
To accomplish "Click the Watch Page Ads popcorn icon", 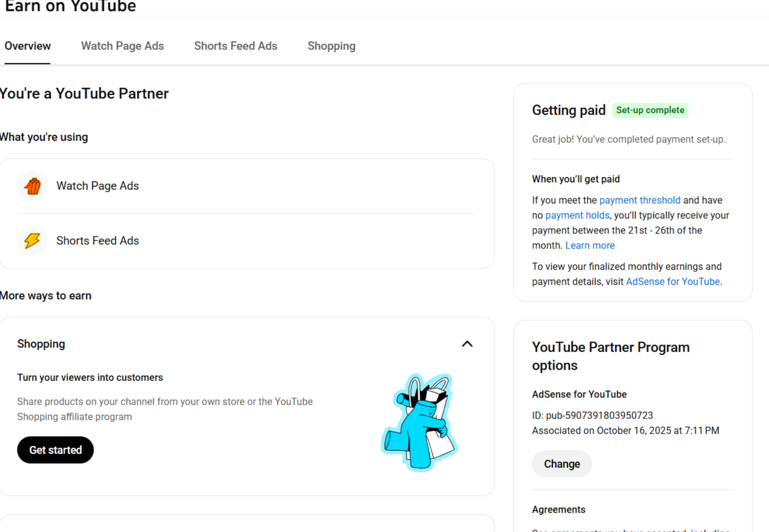I will (32, 186).
